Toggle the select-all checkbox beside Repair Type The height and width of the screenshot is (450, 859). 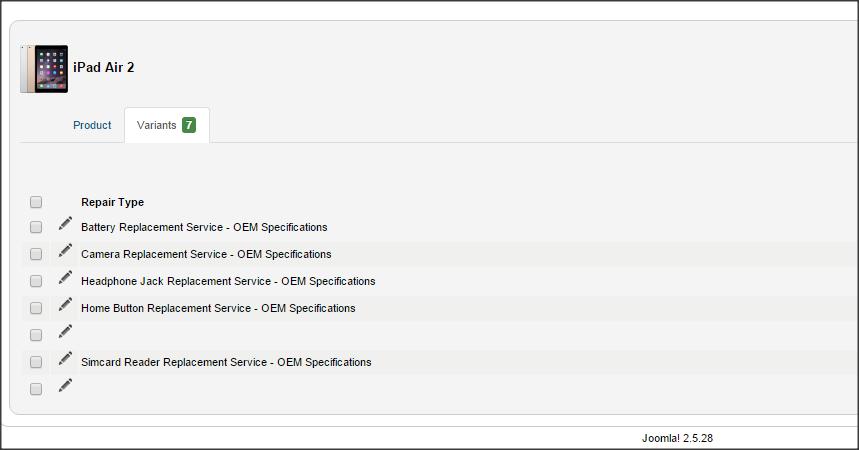tap(36, 202)
